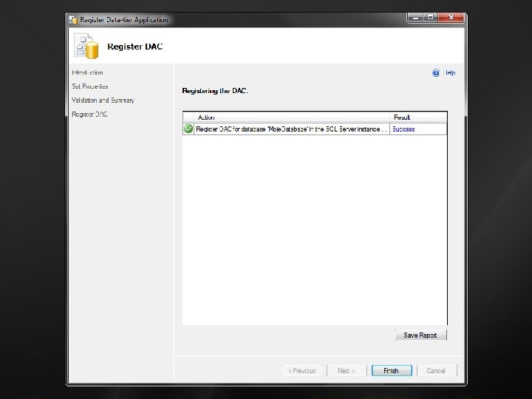Select the Validation and Summary step
Image resolution: width=532 pixels, height=399 pixels.
pyautogui.click(x=103, y=100)
